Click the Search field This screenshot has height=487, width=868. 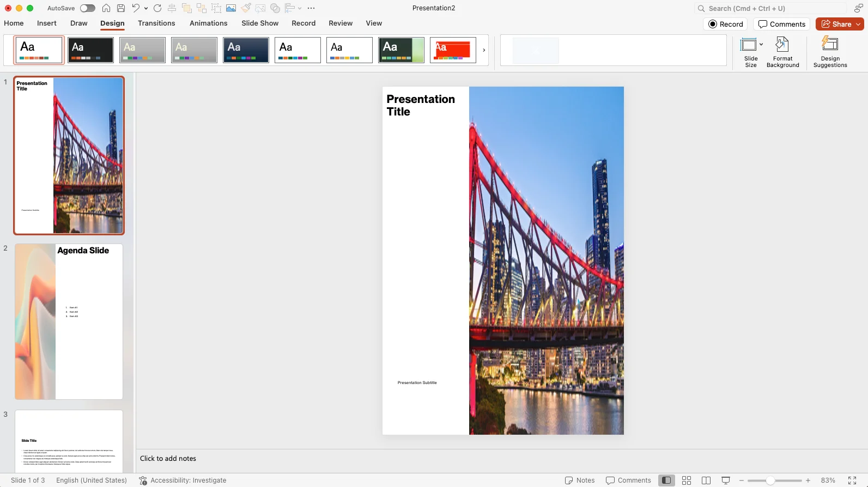(770, 8)
